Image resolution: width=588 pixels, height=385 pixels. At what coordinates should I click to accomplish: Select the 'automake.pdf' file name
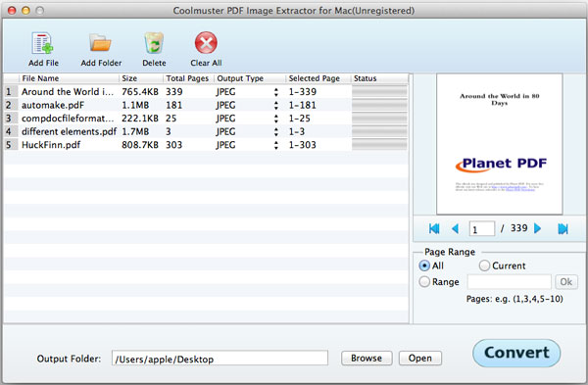point(53,106)
